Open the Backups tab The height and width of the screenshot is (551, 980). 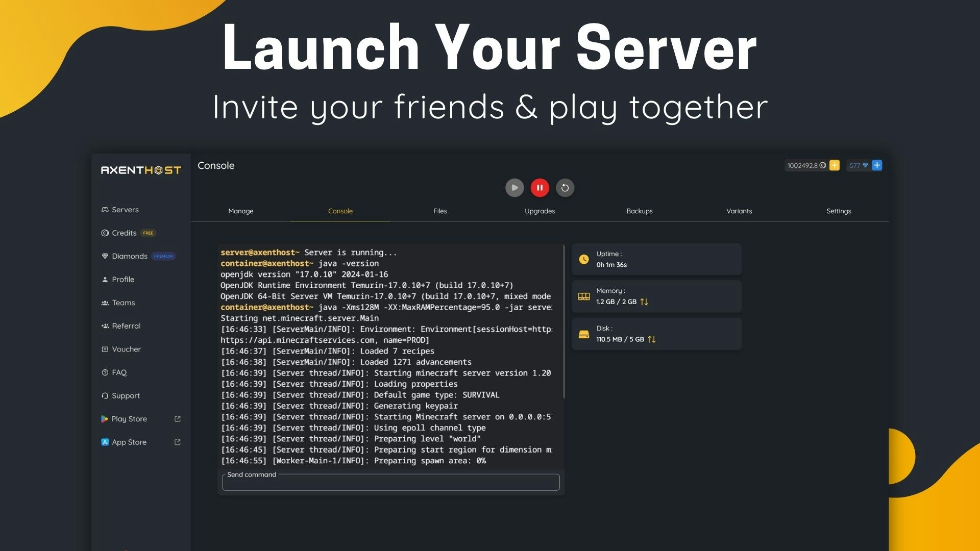pyautogui.click(x=640, y=211)
